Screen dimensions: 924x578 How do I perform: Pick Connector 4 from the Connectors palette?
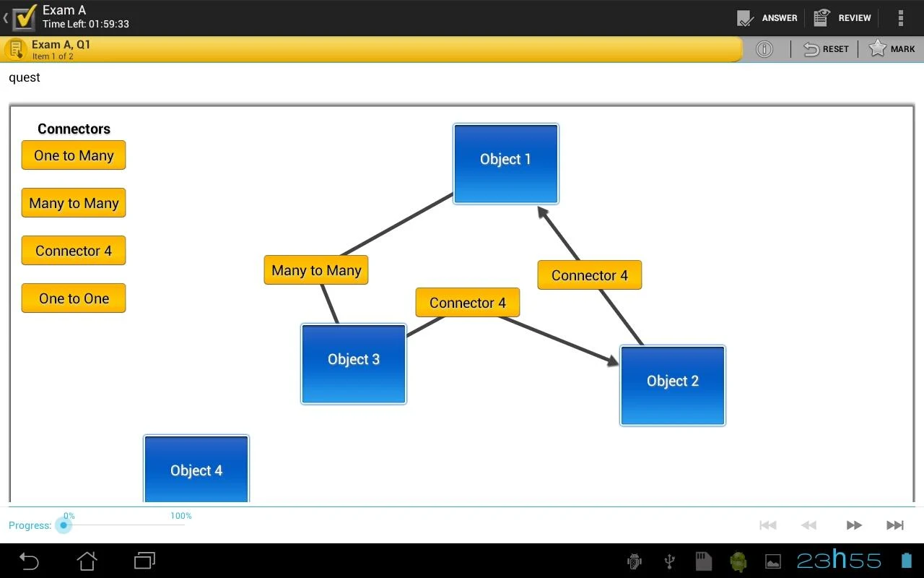coord(74,251)
